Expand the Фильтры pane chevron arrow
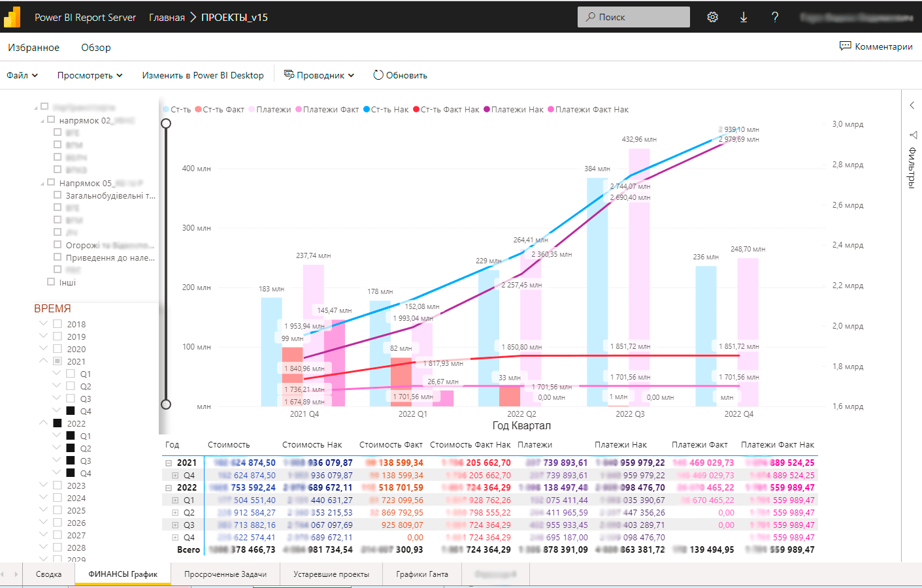This screenshot has height=588, width=922. coord(912,105)
